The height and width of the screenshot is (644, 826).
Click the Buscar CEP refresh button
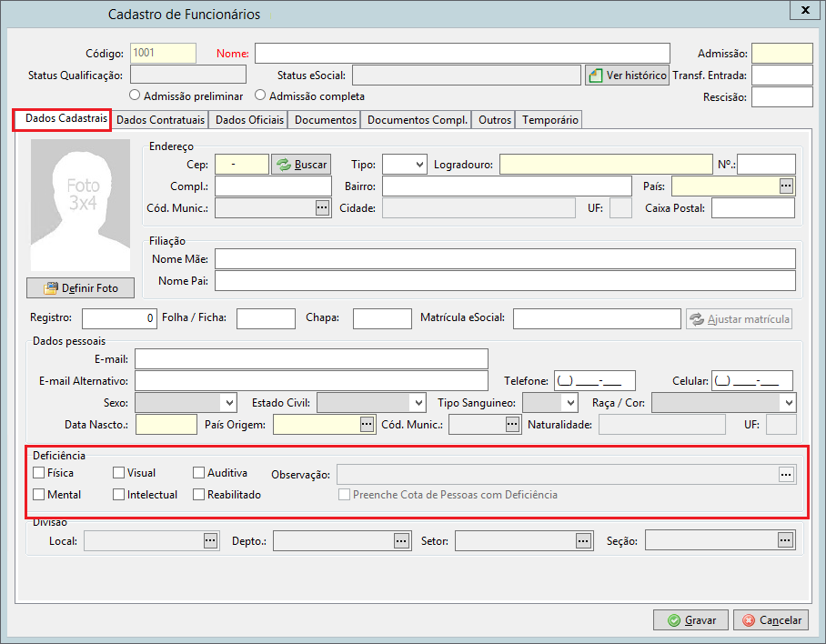[301, 165]
